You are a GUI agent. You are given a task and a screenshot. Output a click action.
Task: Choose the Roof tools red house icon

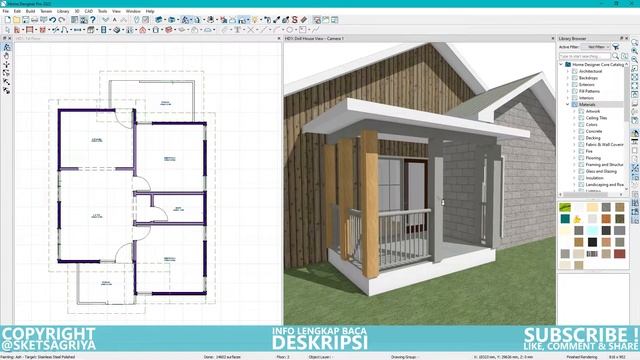[142, 30]
